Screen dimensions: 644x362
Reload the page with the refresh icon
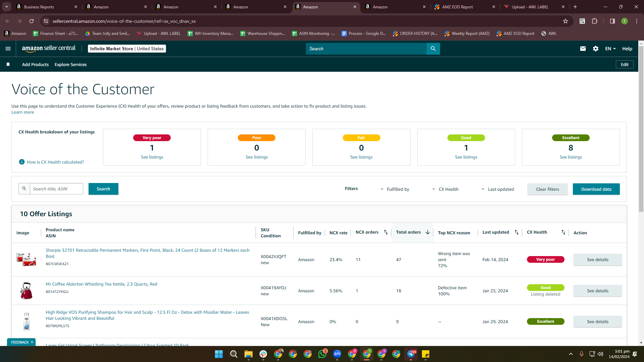[x=32, y=21]
